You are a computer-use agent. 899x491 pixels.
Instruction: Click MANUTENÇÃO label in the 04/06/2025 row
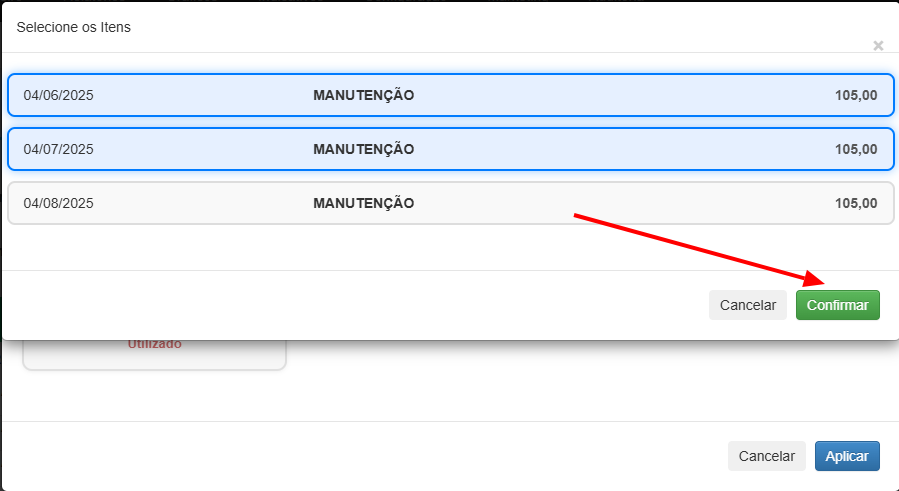click(x=363, y=95)
